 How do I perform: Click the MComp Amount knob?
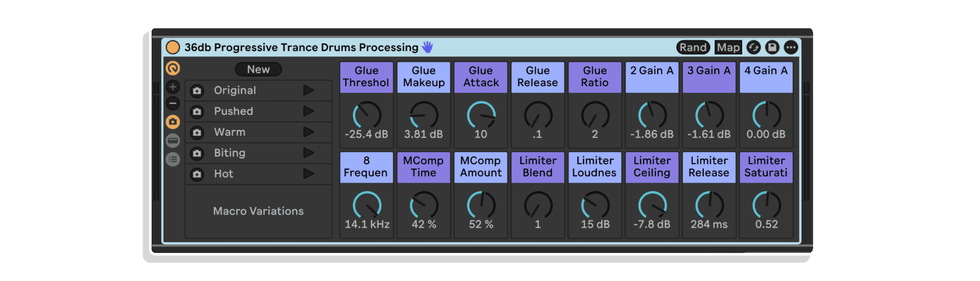[481, 205]
